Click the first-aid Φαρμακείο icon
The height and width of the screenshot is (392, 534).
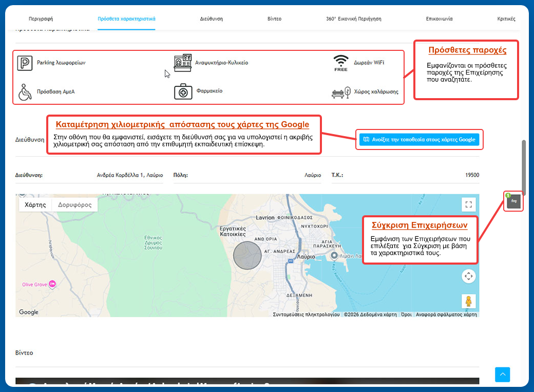(183, 91)
